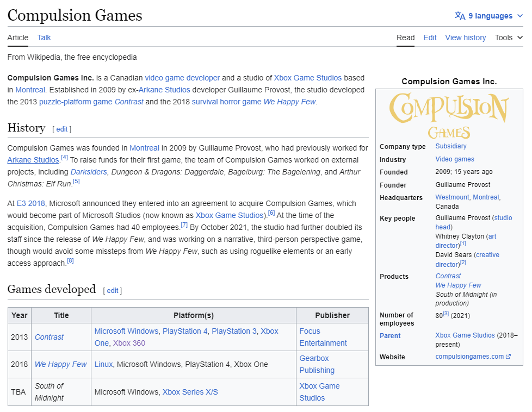Click the external link icon next to compulsiongames.com
532x412 pixels.
click(x=508, y=357)
